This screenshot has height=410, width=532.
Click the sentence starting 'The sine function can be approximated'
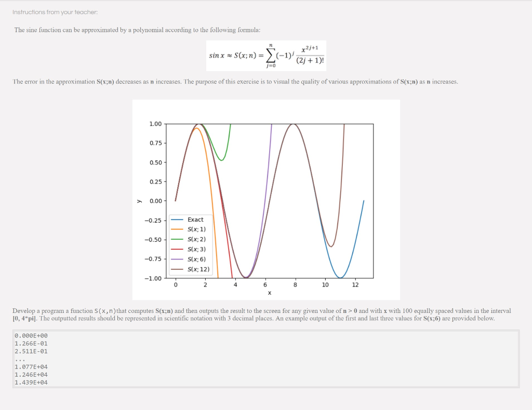137,30
